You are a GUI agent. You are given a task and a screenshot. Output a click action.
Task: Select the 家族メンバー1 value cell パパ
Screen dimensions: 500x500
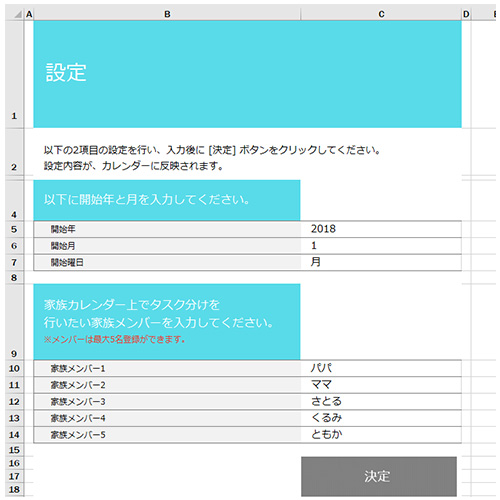tap(381, 368)
